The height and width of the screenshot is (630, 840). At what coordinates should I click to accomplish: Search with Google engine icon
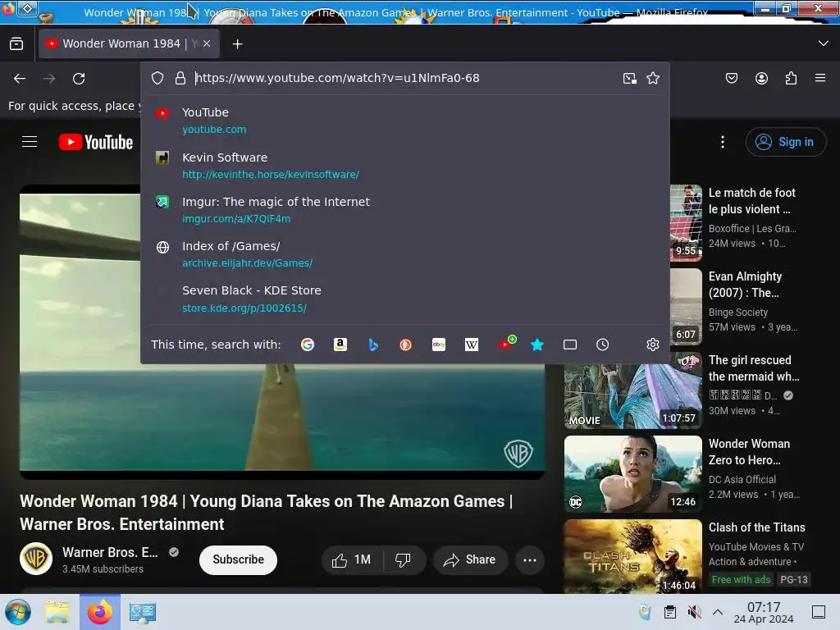308,345
